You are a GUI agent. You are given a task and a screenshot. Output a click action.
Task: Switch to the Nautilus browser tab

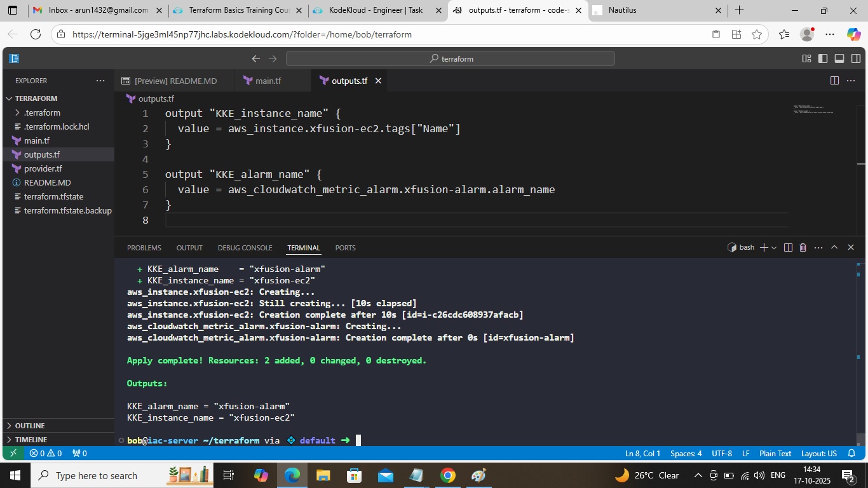(x=657, y=10)
